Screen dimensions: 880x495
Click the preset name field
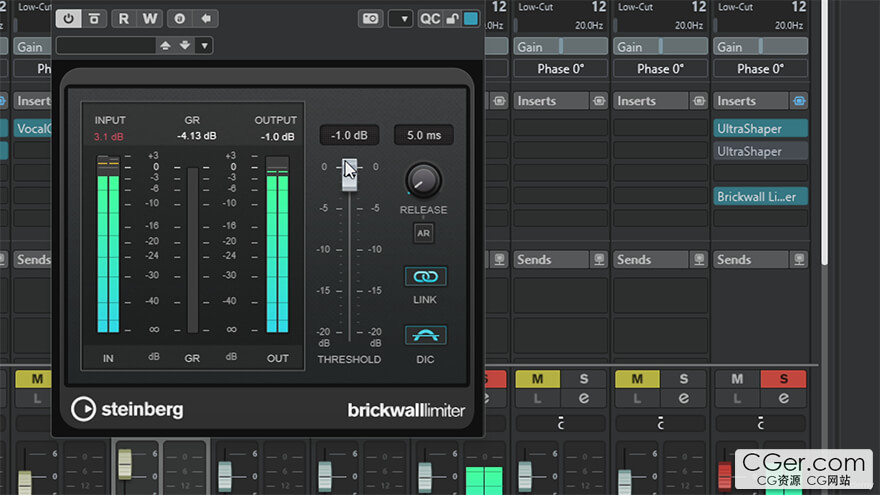click(105, 45)
